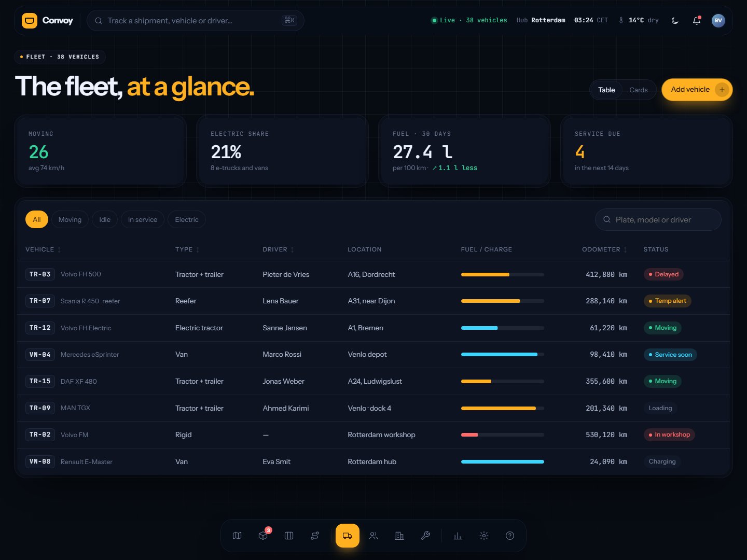This screenshot has width=747, height=560.
Task: Filter vehicles by Idle
Action: click(105, 220)
